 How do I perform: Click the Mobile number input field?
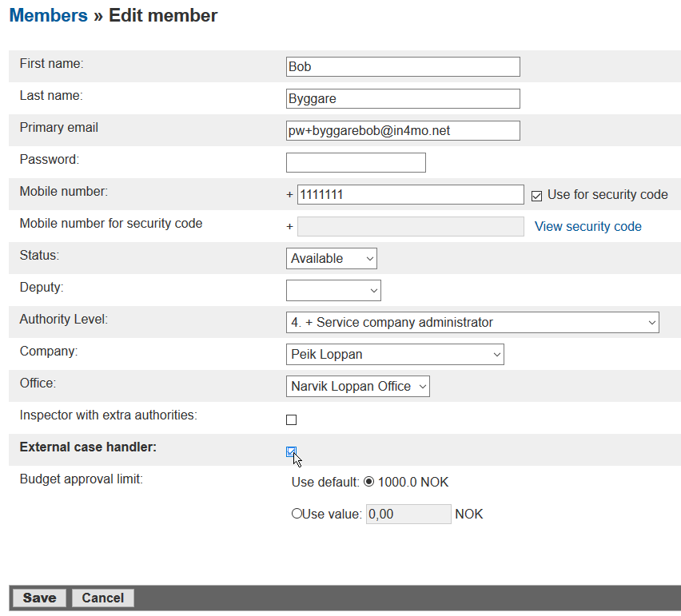coord(410,194)
